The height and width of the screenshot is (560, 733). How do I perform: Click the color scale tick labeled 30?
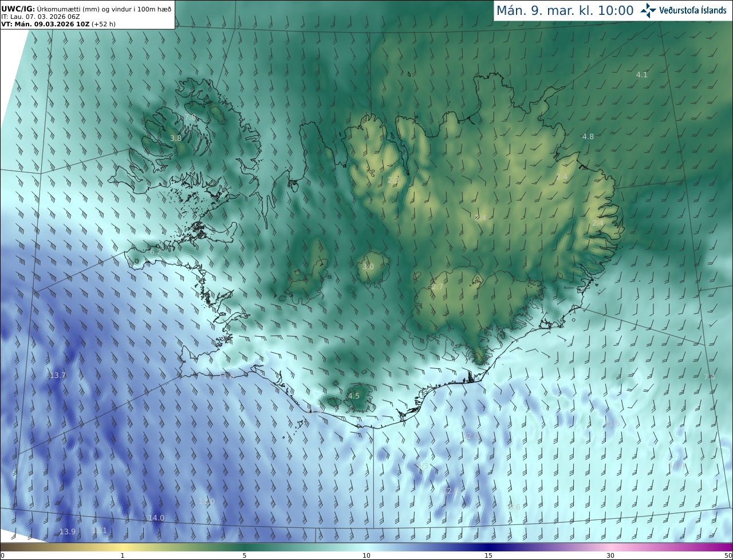pos(610,555)
